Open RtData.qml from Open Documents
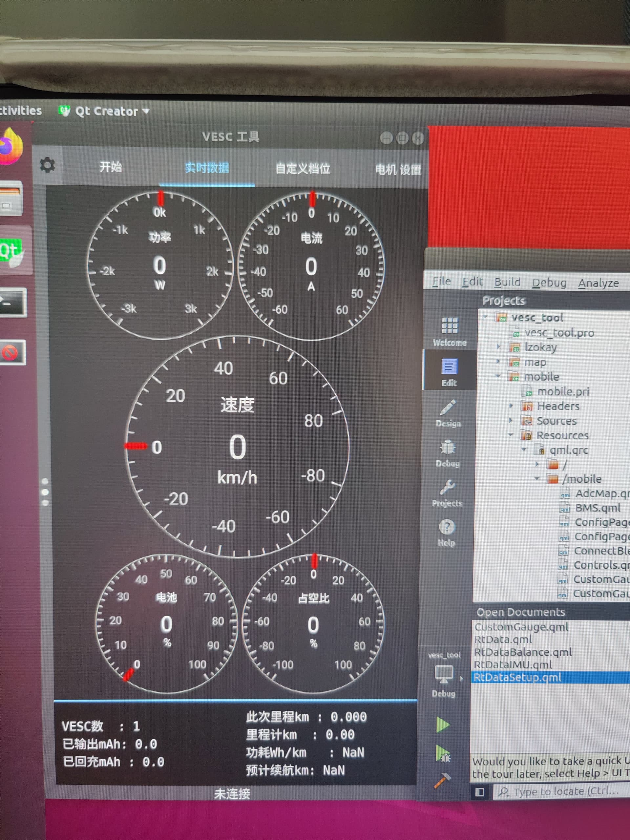 pos(503,639)
